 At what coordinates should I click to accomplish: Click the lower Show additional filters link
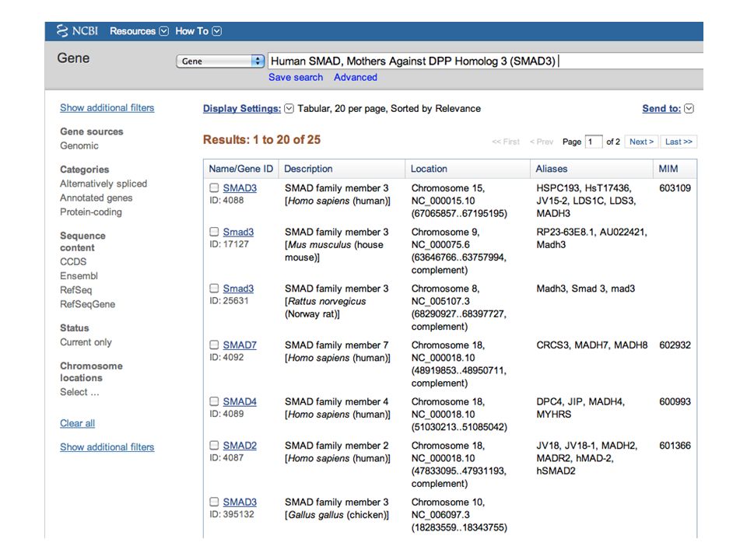click(107, 446)
